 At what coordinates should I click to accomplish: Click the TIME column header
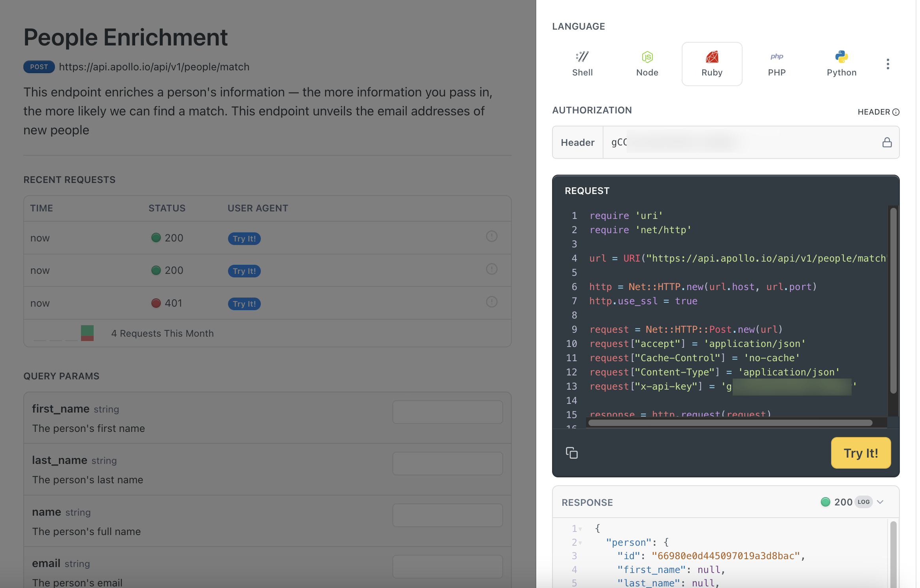point(41,208)
